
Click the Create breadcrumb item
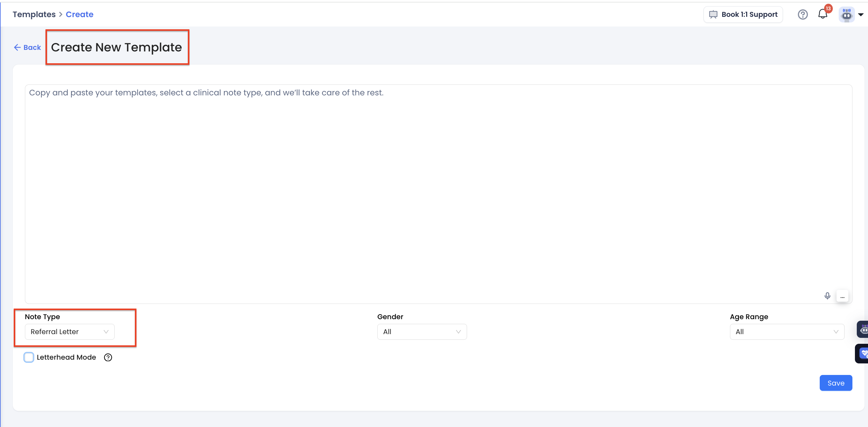click(79, 14)
